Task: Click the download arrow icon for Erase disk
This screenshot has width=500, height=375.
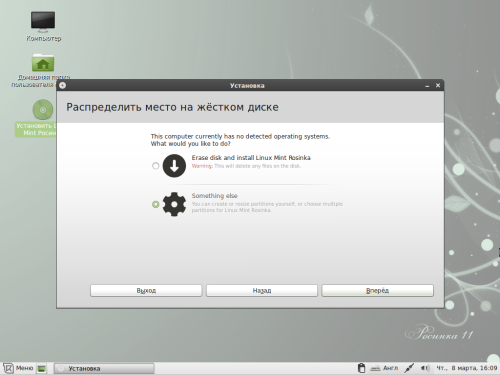Action: (174, 166)
